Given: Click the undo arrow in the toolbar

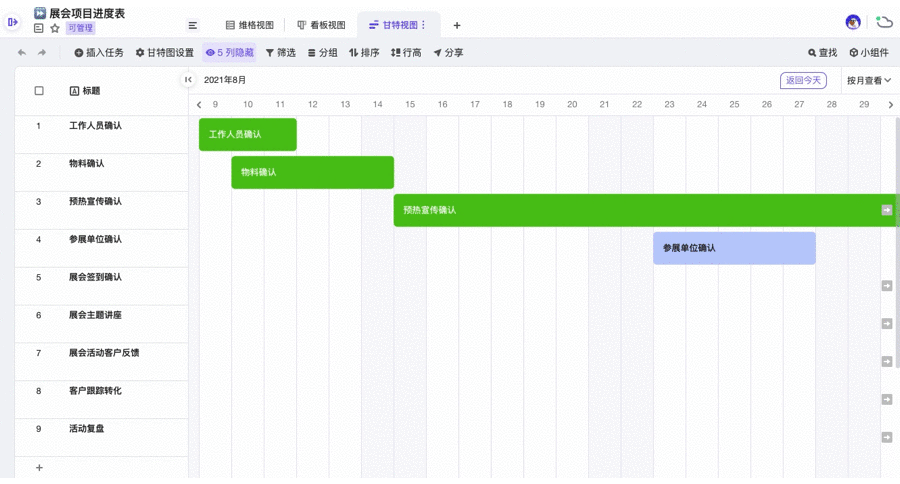Looking at the screenshot, I should pos(22,53).
